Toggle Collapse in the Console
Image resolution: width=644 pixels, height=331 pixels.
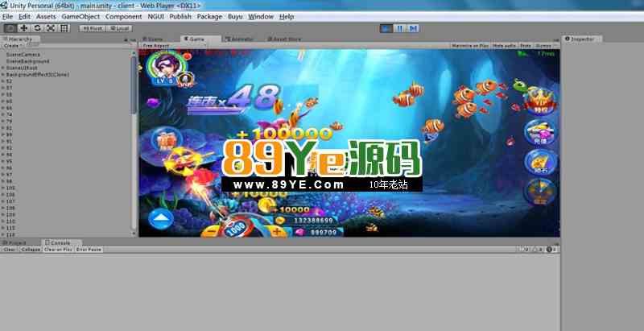[31, 250]
